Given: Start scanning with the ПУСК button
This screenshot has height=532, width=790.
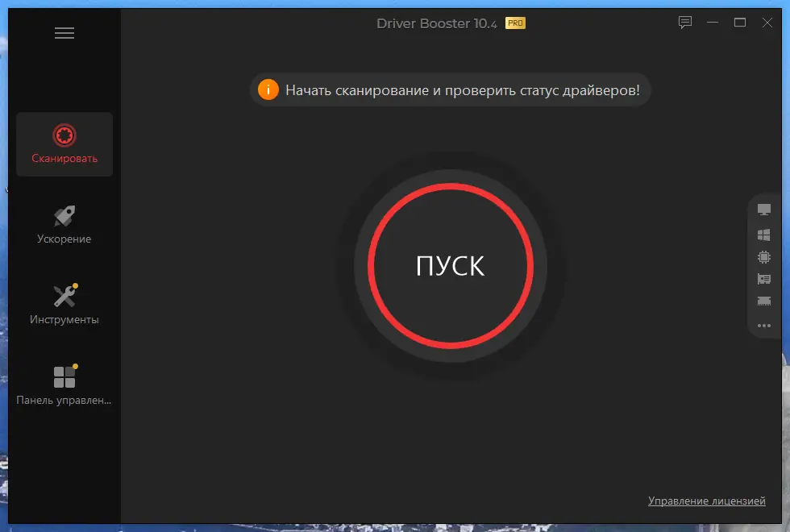Looking at the screenshot, I should 451,265.
